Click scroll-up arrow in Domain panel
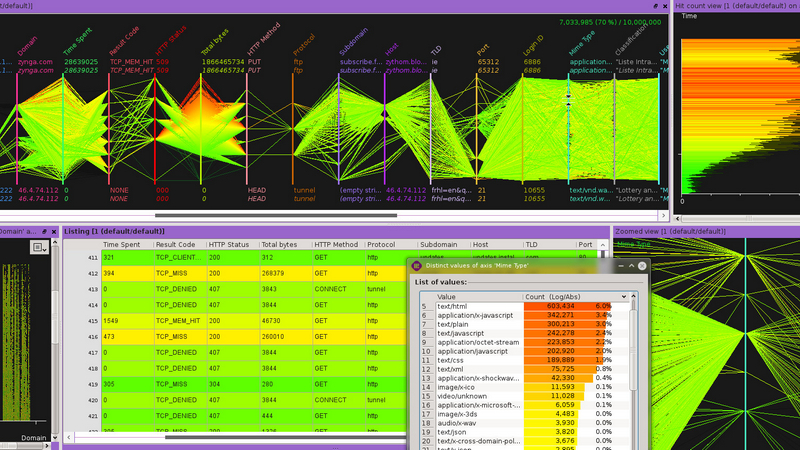 (x=55, y=243)
